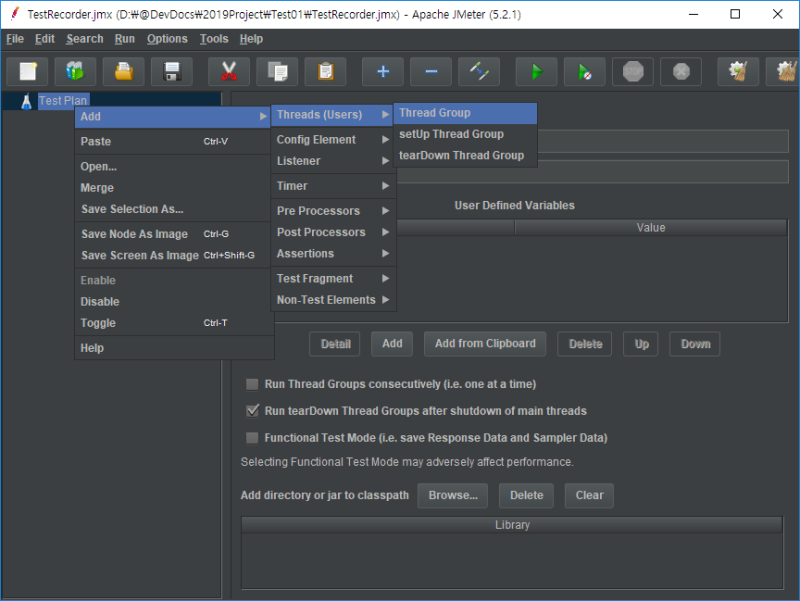Click the Clear classpath button
This screenshot has width=800, height=601.
click(x=589, y=495)
